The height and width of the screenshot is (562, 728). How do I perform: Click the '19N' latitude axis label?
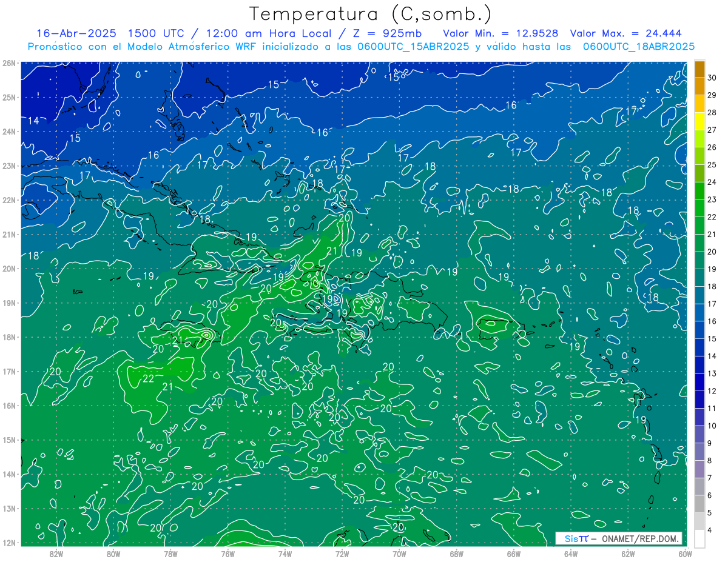click(9, 303)
